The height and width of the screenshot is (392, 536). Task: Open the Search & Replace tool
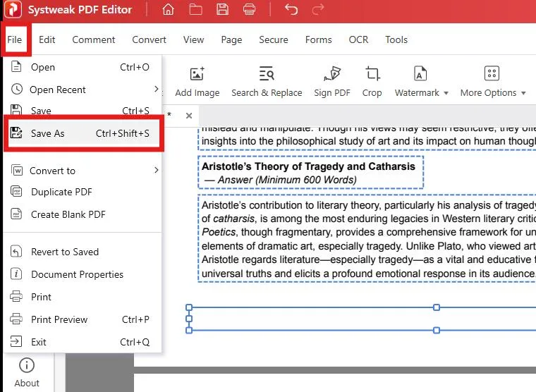coord(267,82)
